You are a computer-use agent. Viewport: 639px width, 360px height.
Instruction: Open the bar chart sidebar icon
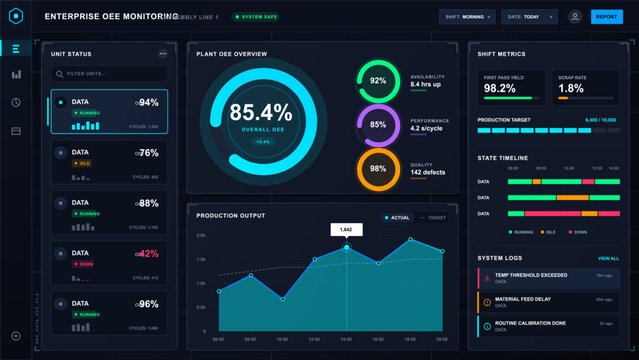[16, 75]
